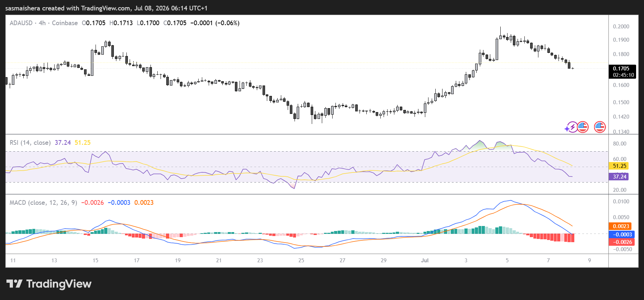The height and width of the screenshot is (300, 644).
Task: Click the 15 label on the date axis
Action: [x=96, y=260]
